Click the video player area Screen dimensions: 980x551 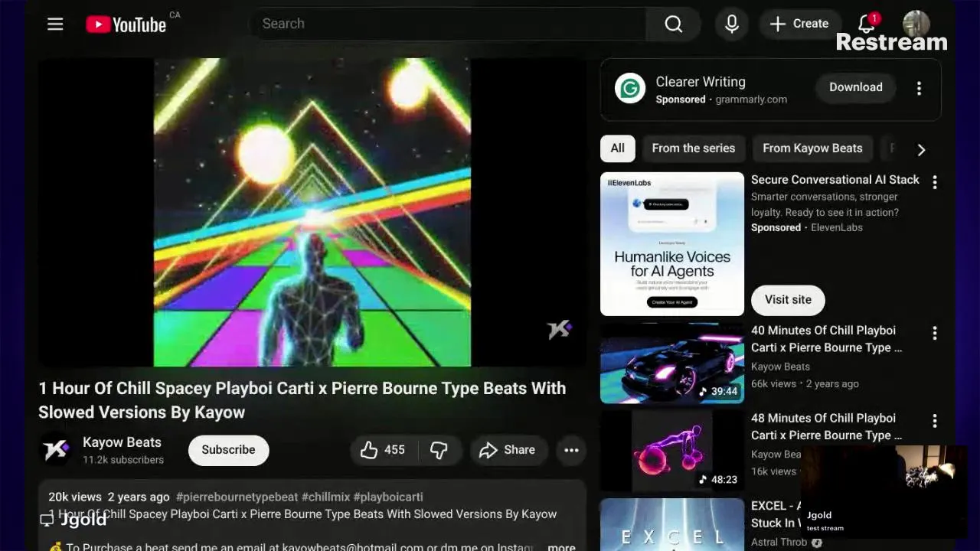click(312, 213)
